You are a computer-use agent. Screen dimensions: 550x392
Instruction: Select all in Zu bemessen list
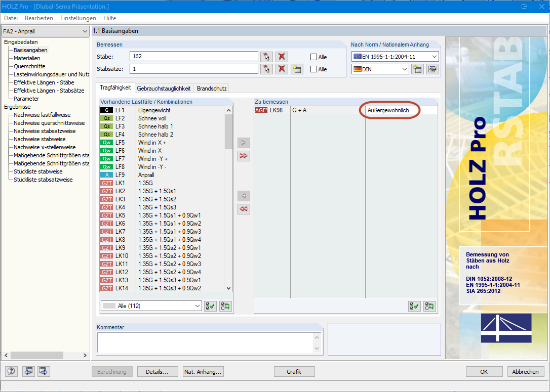[x=415, y=307]
